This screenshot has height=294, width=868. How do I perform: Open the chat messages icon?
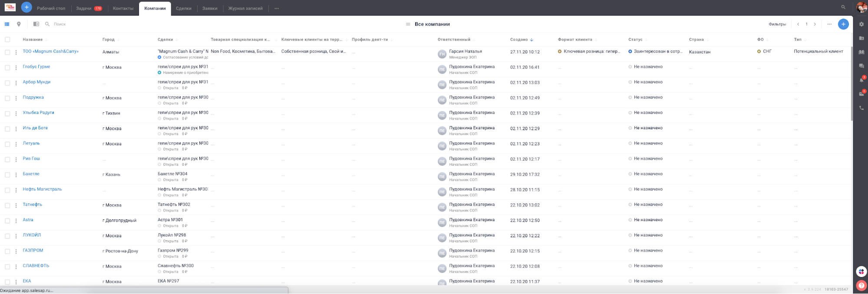coord(861,66)
